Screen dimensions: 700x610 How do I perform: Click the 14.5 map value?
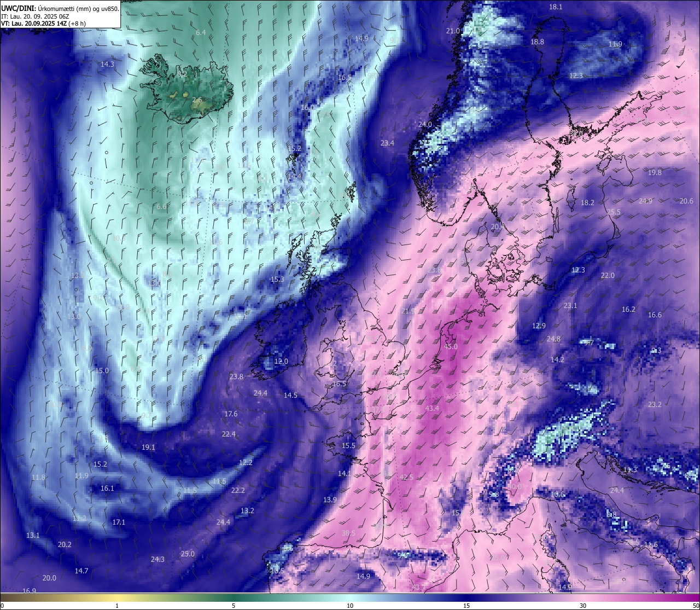coord(290,395)
